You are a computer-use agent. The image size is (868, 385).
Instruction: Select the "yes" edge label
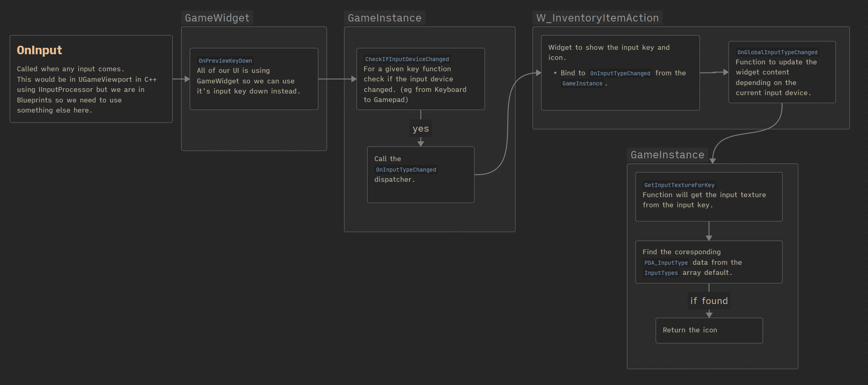pyautogui.click(x=420, y=129)
